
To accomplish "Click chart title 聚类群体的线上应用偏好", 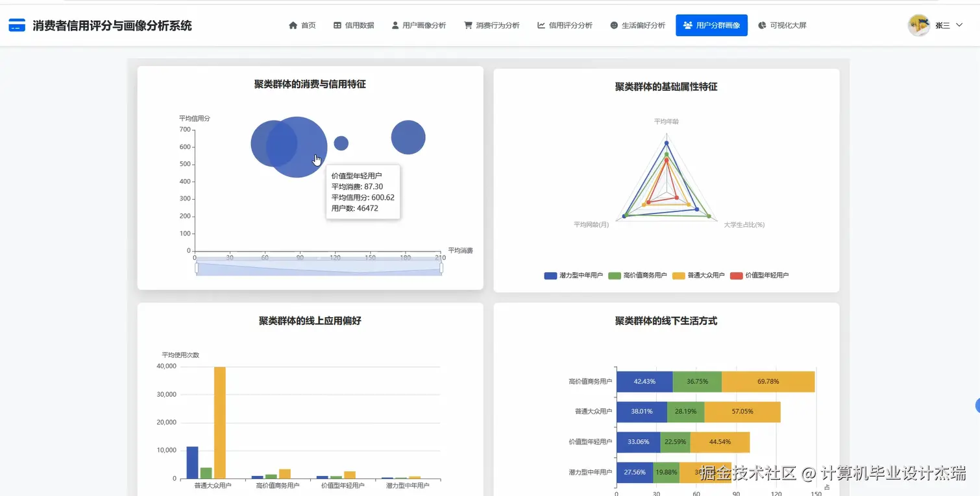I will click(310, 321).
